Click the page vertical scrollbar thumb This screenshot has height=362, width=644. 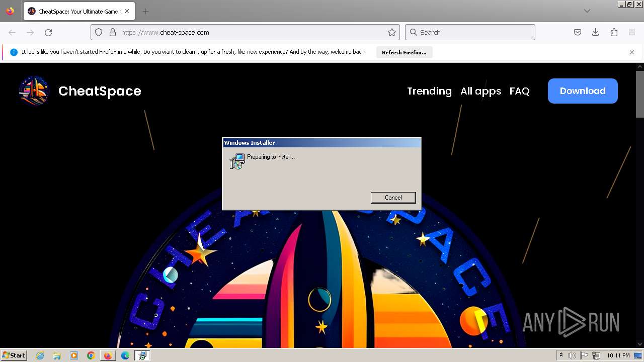[x=639, y=95]
